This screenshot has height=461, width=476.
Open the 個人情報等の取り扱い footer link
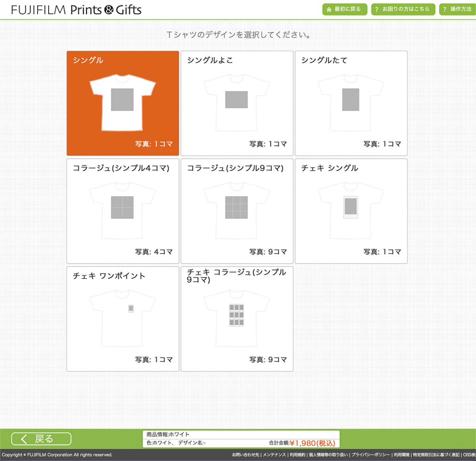tap(328, 455)
